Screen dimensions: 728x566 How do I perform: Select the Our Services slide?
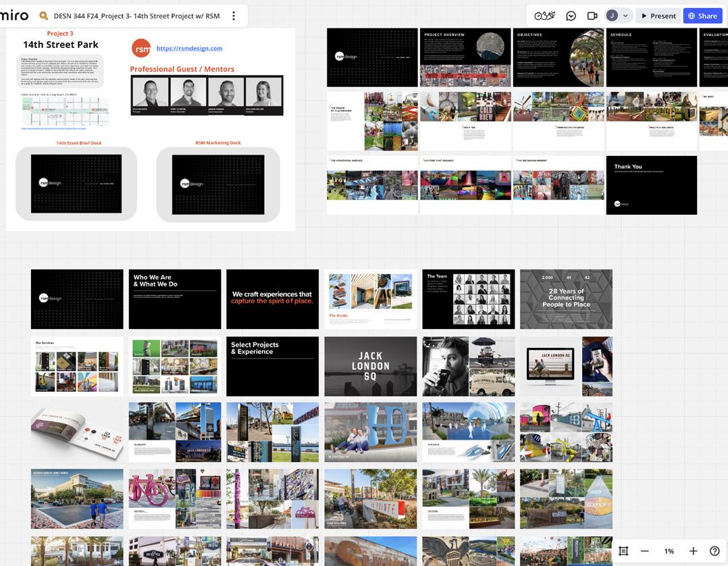[77, 366]
